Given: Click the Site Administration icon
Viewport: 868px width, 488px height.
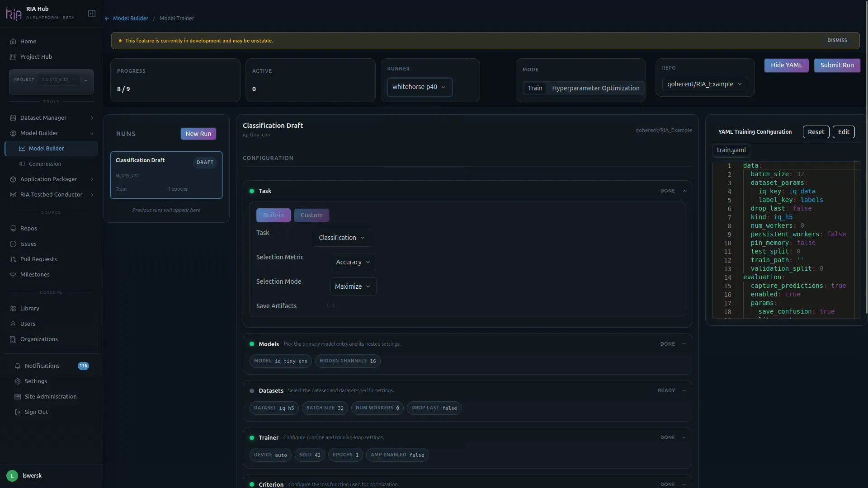Looking at the screenshot, I should tap(18, 397).
